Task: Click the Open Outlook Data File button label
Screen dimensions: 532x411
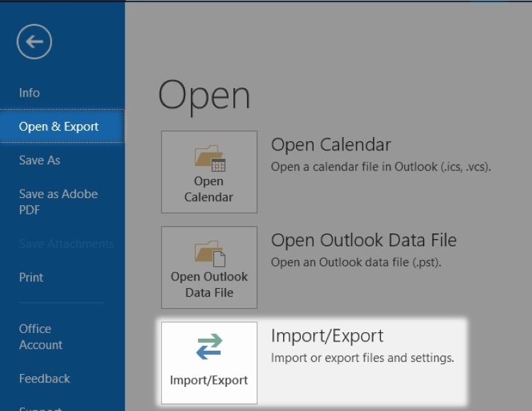Action: pyautogui.click(x=209, y=285)
